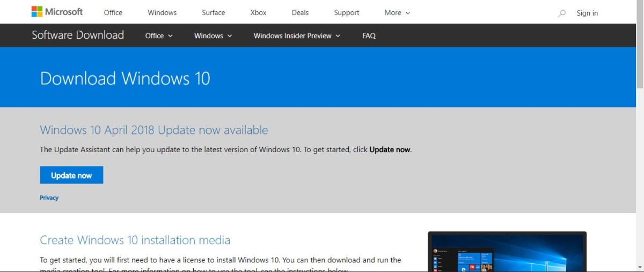Image resolution: width=644 pixels, height=272 pixels.
Task: Open the Windows link in top navigation
Action: pyautogui.click(x=162, y=12)
